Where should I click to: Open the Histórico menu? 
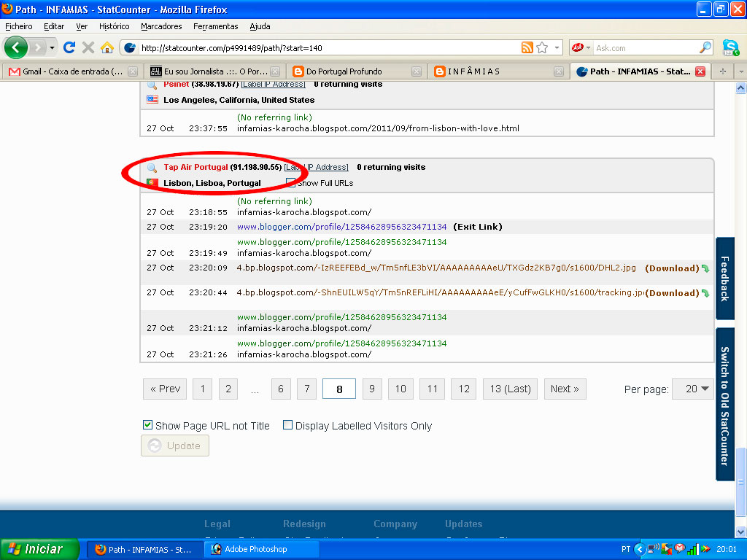[x=115, y=26]
